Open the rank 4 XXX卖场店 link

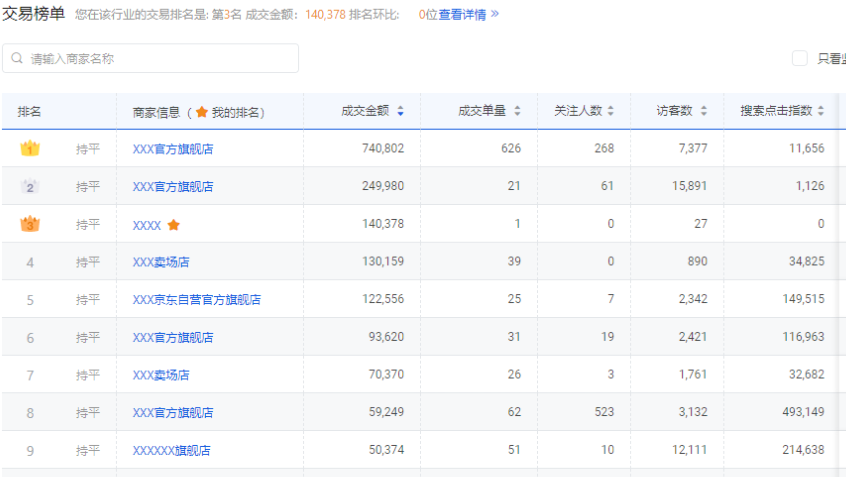(x=161, y=262)
